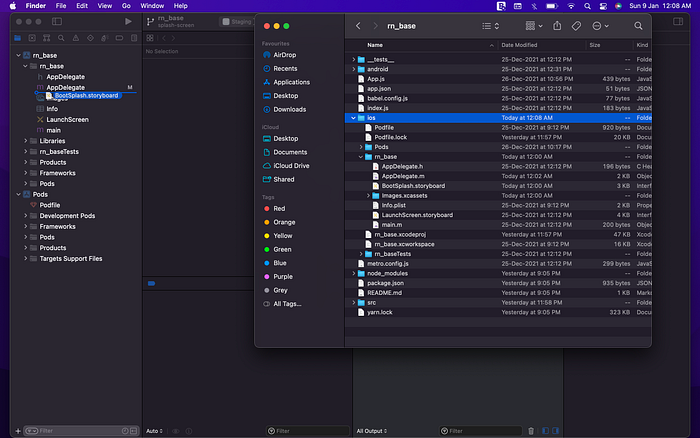The width and height of the screenshot is (700, 438).
Task: Focus the Xcode navigator Filter field
Action: [79, 431]
